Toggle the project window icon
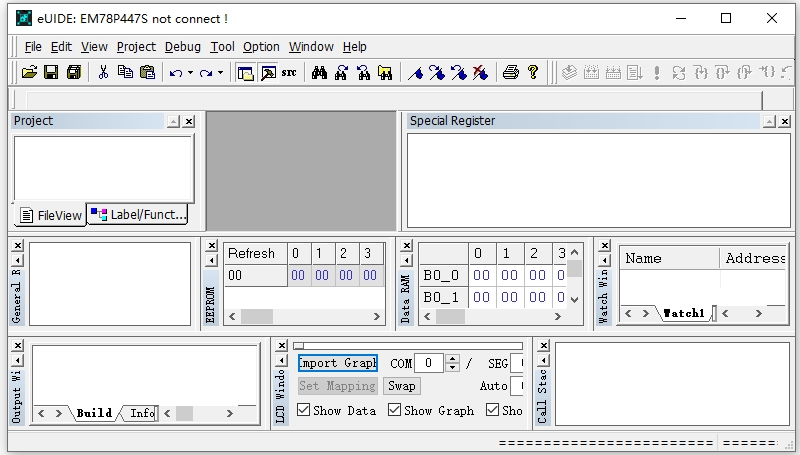 click(x=245, y=73)
